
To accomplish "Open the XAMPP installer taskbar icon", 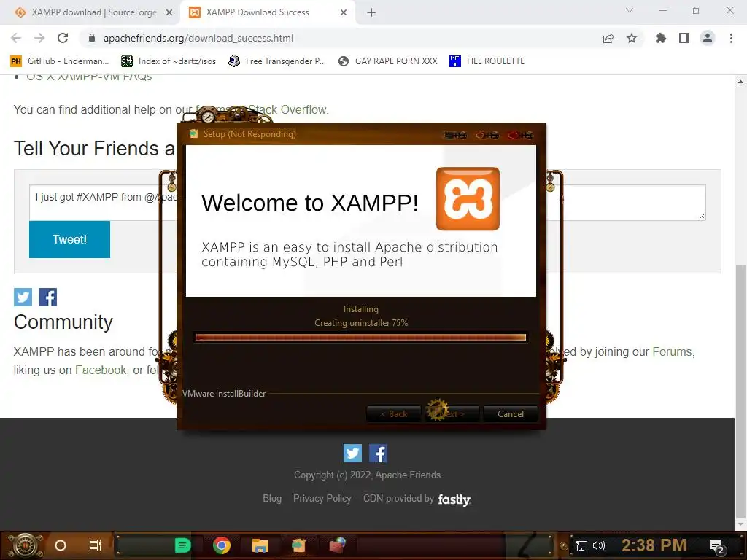I will 298,545.
